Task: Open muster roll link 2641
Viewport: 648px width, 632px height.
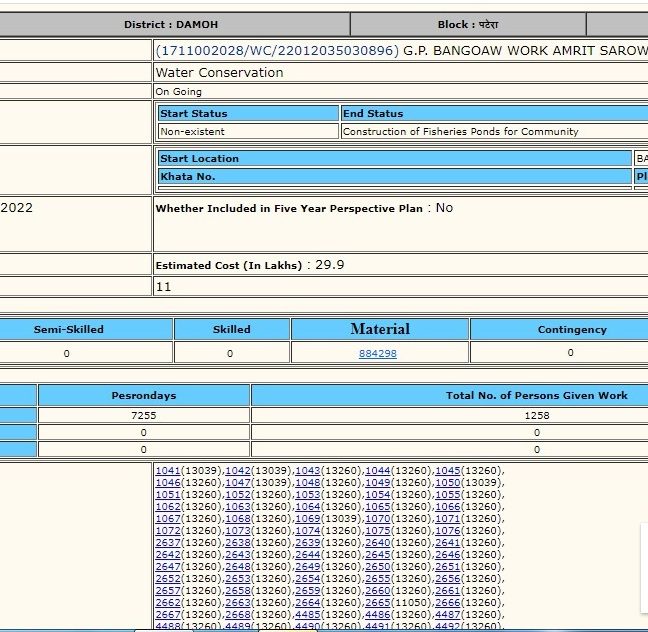Action: click(448, 542)
